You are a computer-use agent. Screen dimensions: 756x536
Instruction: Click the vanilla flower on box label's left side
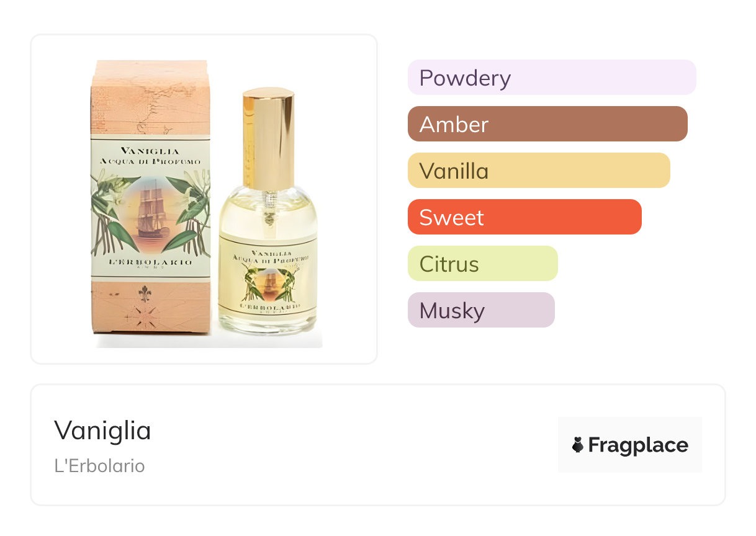click(x=109, y=189)
